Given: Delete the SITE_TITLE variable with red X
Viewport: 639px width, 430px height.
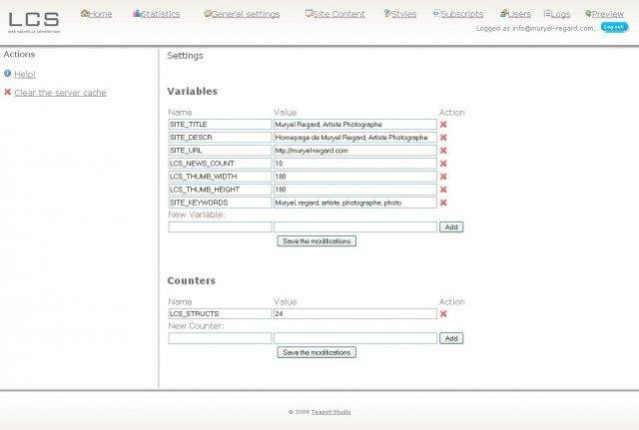Looking at the screenshot, I should click(443, 125).
